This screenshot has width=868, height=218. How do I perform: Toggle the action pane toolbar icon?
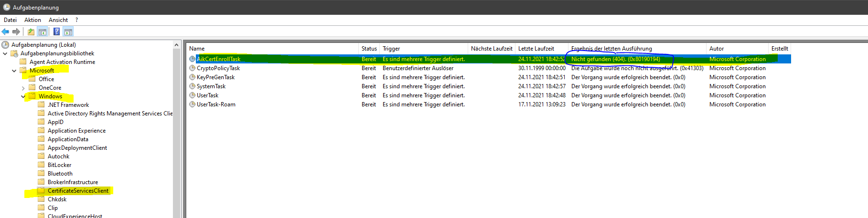pyautogui.click(x=68, y=32)
